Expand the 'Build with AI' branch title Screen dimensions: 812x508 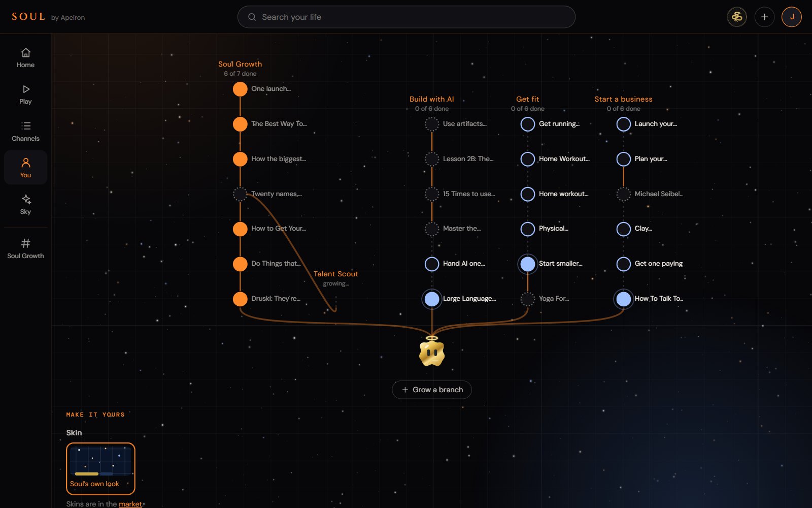(432, 99)
